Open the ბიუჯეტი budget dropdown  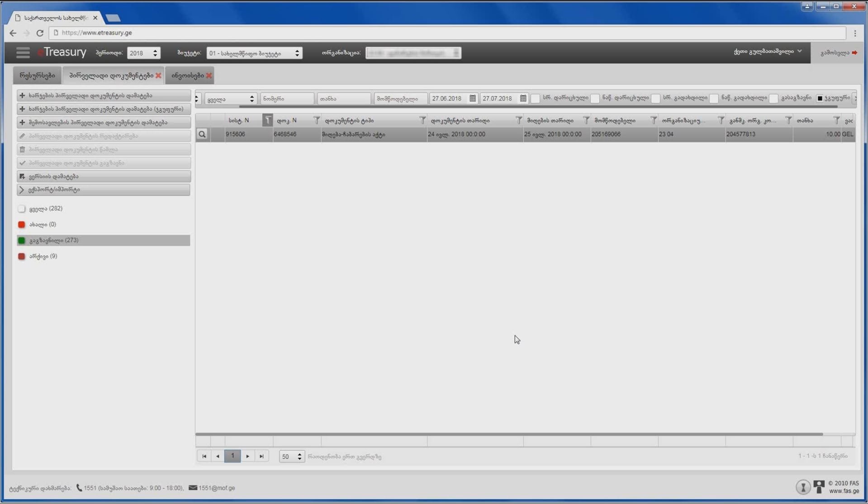click(x=254, y=53)
